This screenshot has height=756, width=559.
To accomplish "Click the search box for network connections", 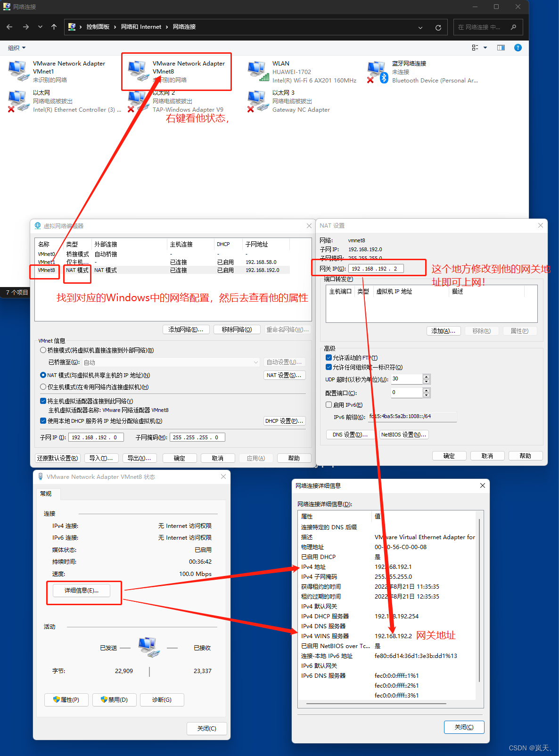I will click(x=488, y=27).
